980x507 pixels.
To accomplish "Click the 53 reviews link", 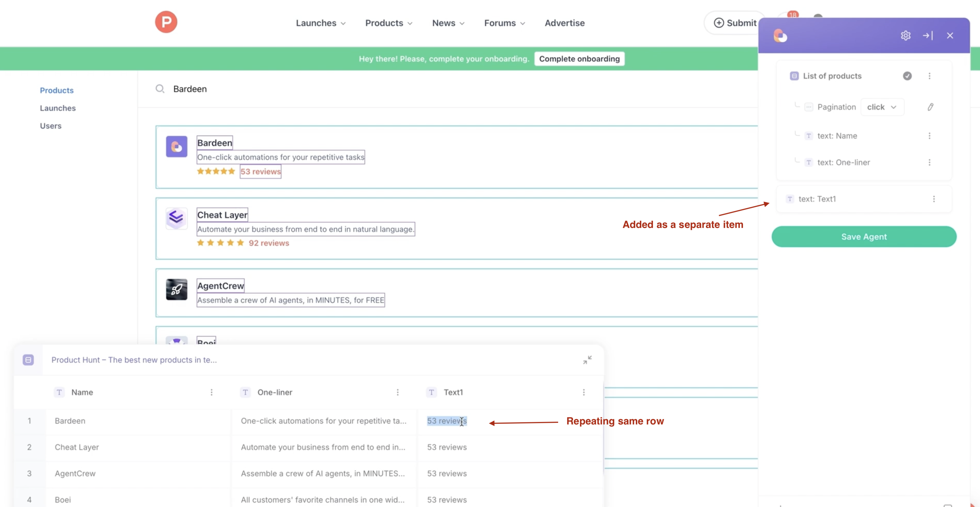I will click(x=261, y=172).
